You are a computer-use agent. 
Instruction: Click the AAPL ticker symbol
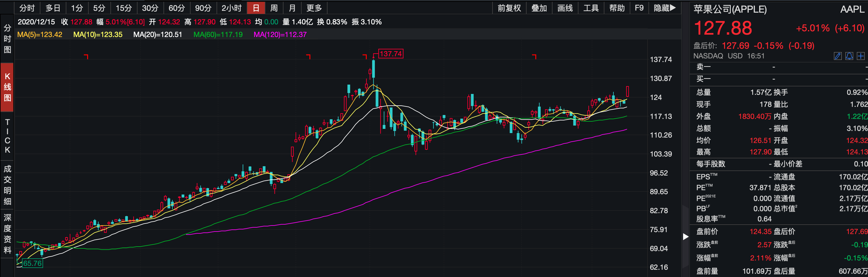coord(852,9)
